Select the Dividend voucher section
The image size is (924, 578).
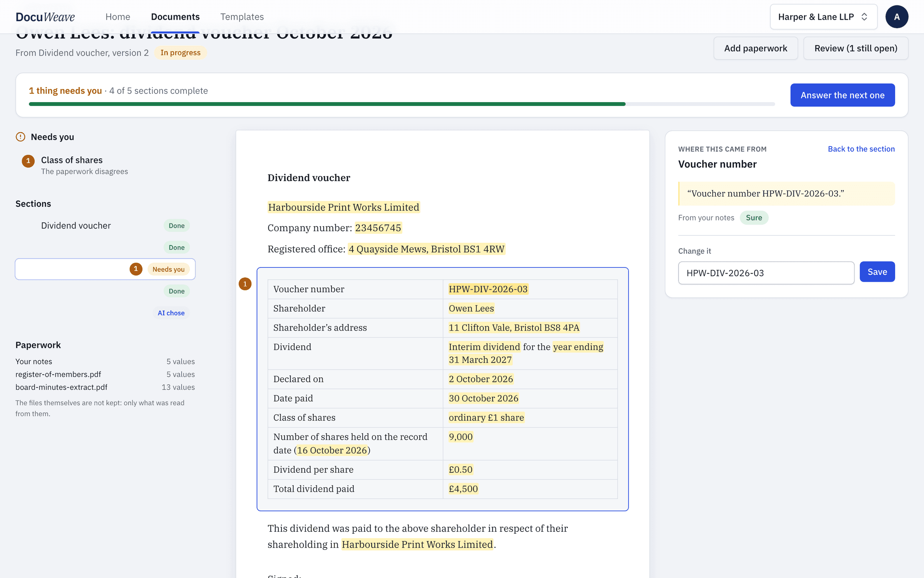[105, 226]
